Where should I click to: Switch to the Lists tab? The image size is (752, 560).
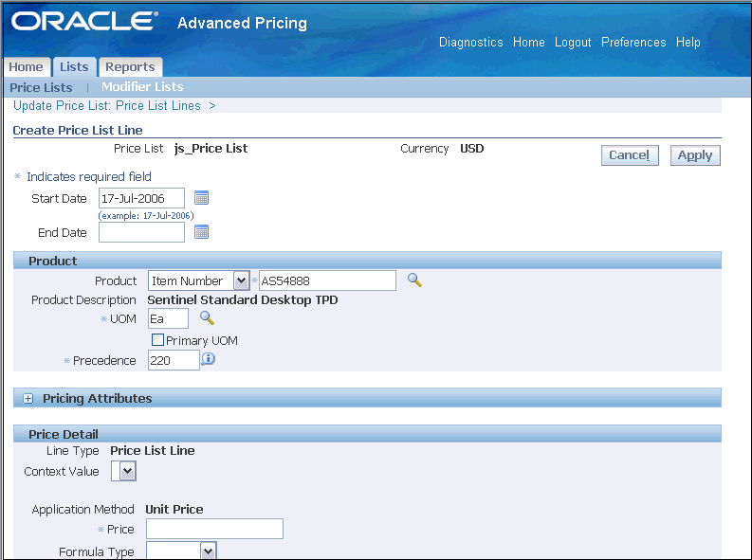tap(74, 66)
